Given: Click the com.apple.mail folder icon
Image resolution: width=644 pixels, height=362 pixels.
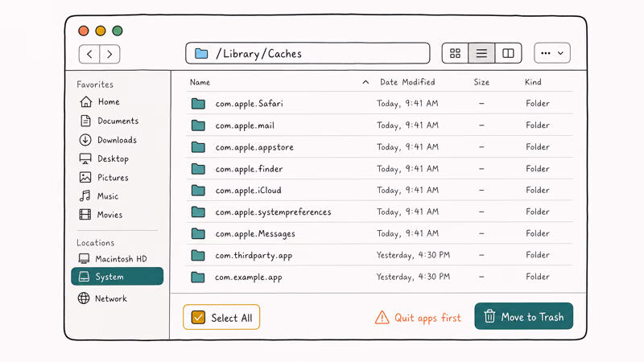Looking at the screenshot, I should (198, 125).
